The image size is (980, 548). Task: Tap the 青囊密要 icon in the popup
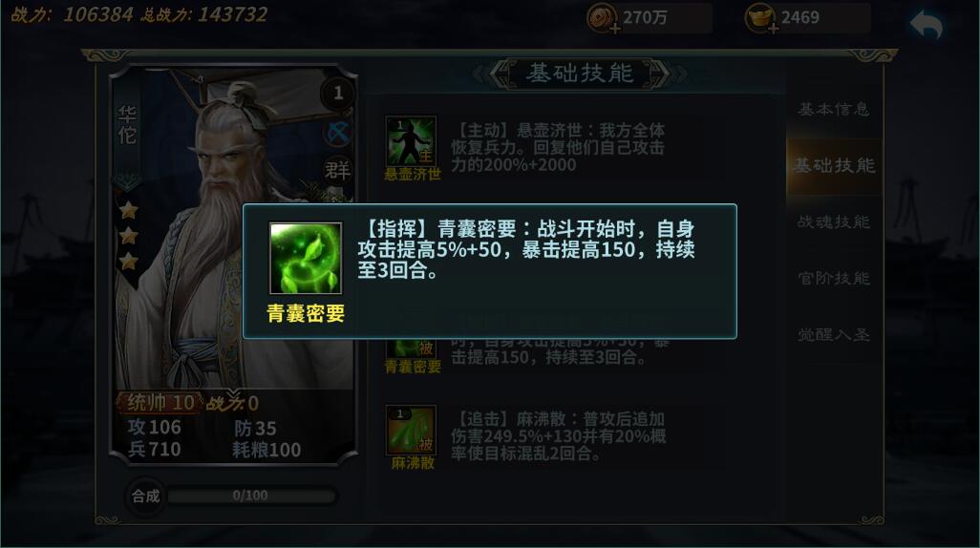click(x=306, y=258)
